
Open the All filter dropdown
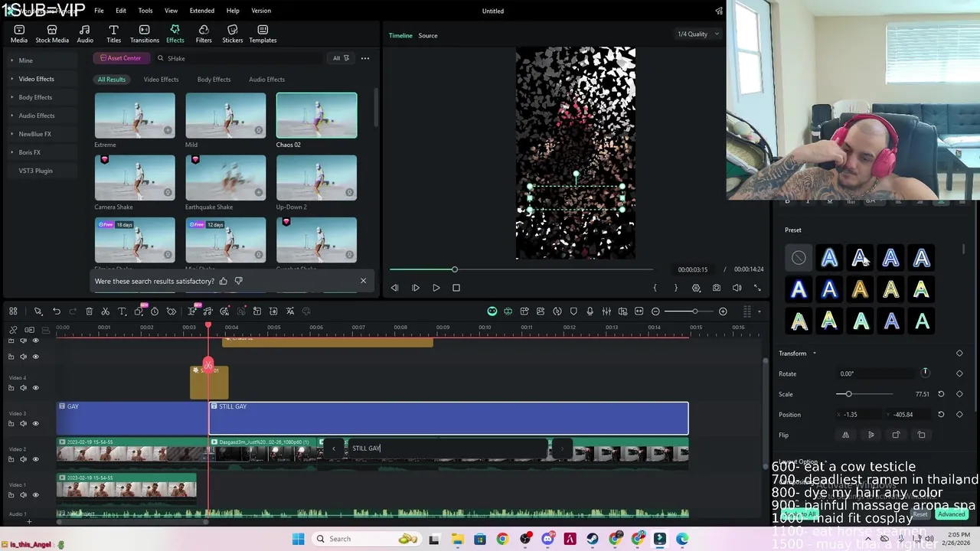pos(341,58)
